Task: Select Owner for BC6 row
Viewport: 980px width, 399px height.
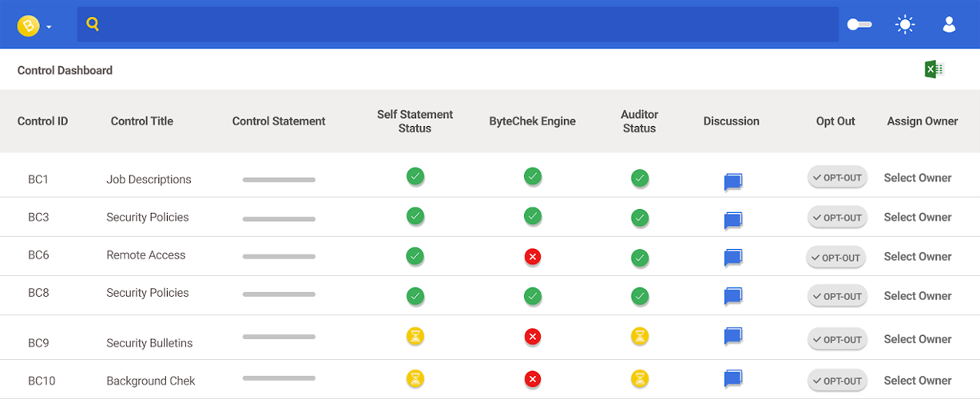Action: tap(918, 256)
